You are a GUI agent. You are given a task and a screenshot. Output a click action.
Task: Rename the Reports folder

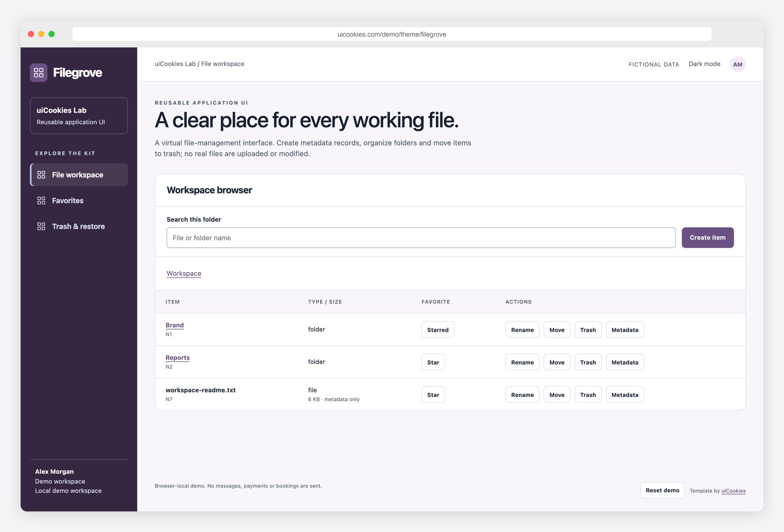pos(522,362)
